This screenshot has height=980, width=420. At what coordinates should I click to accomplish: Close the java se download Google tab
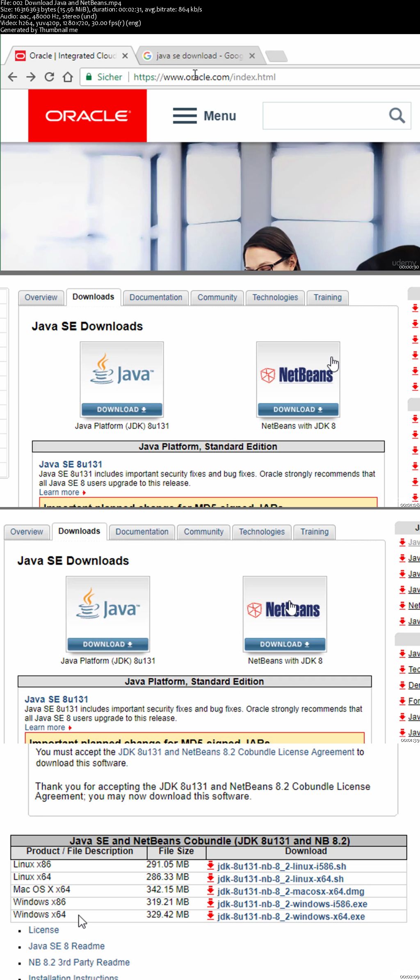point(252,55)
